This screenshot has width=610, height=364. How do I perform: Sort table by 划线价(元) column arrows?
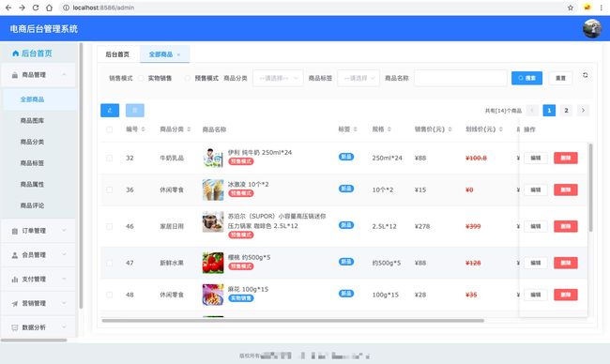point(501,129)
